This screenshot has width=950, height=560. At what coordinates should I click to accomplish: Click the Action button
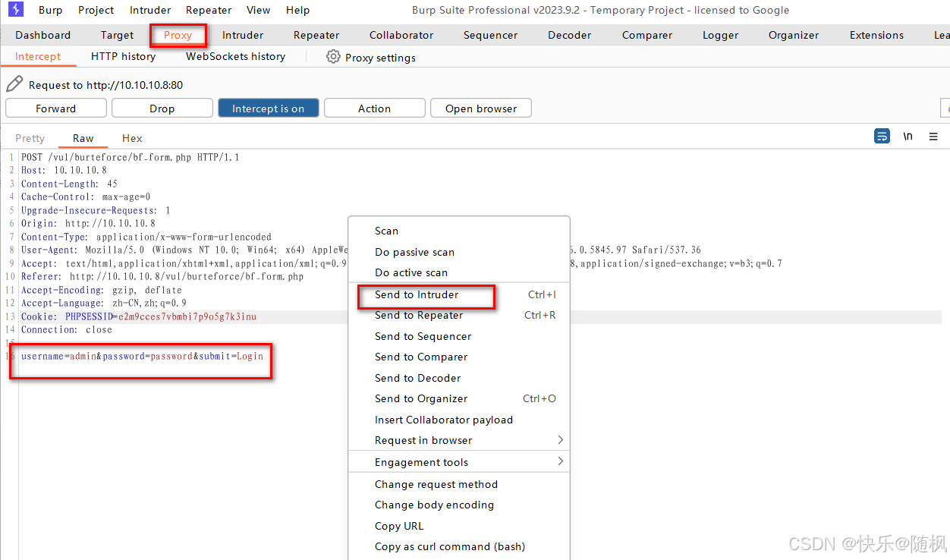375,109
